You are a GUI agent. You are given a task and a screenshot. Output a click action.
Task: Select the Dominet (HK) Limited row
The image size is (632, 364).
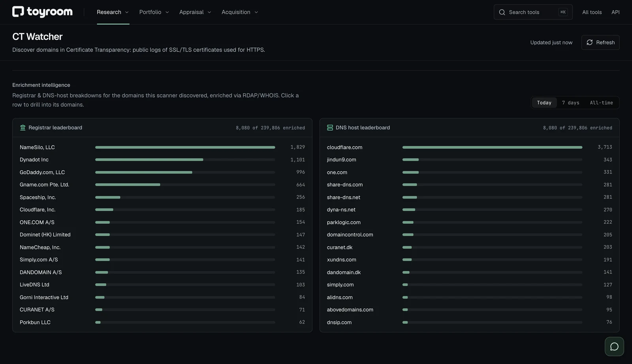pyautogui.click(x=162, y=235)
